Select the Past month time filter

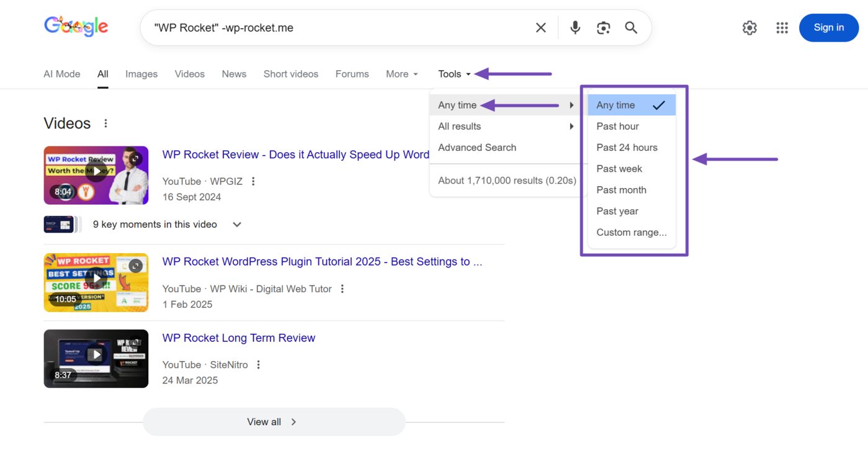click(x=621, y=189)
